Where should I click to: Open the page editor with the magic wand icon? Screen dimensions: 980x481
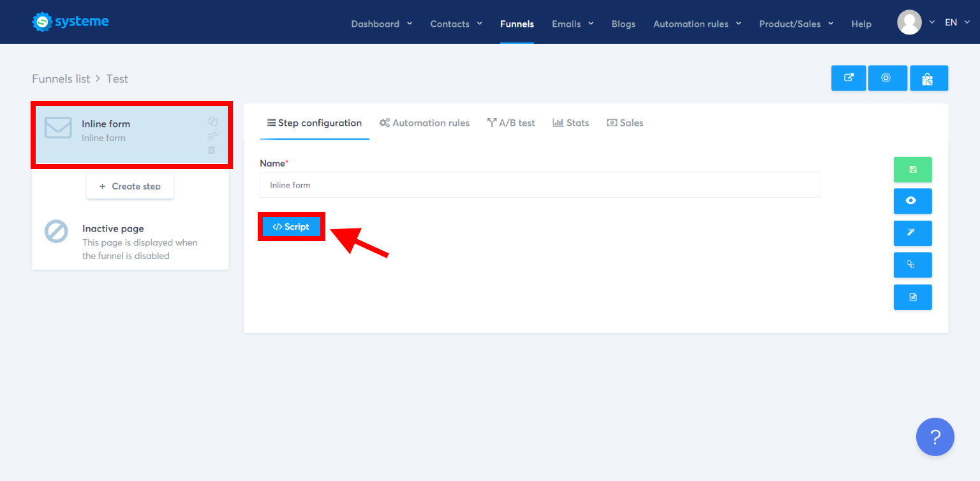pyautogui.click(x=912, y=233)
